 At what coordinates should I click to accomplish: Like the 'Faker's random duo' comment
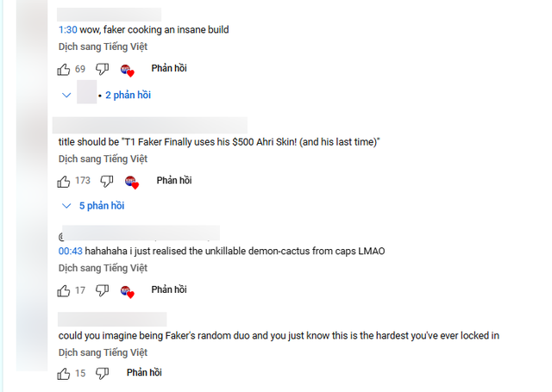pyautogui.click(x=64, y=373)
